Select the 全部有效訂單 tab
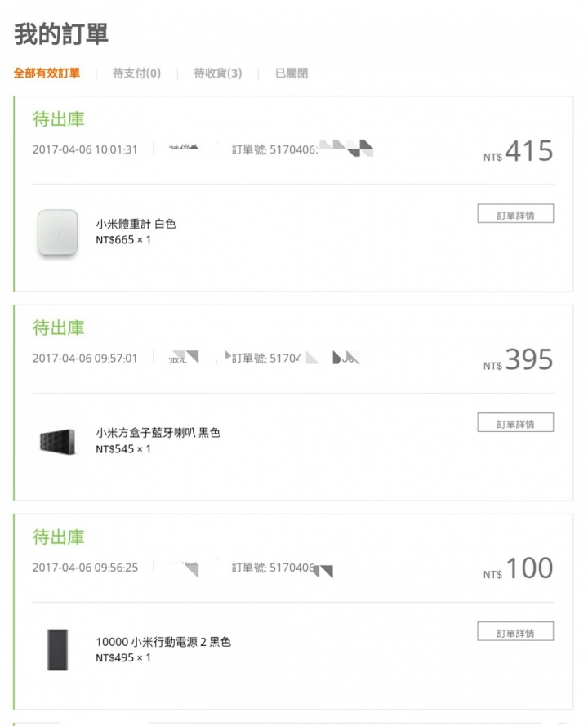 47,73
